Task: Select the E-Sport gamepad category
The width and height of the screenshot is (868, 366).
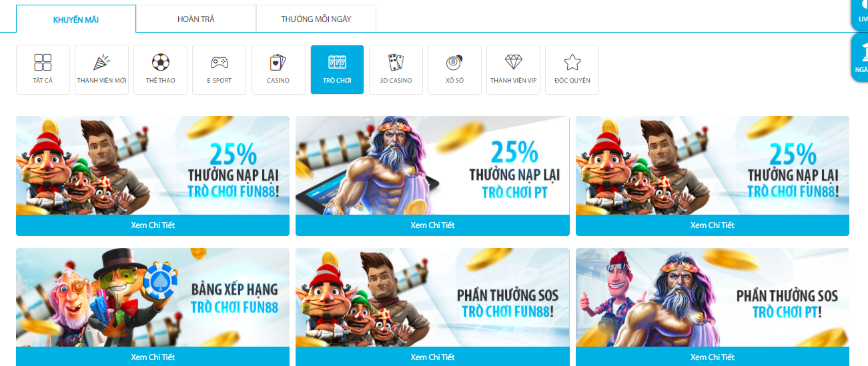Action: click(219, 69)
